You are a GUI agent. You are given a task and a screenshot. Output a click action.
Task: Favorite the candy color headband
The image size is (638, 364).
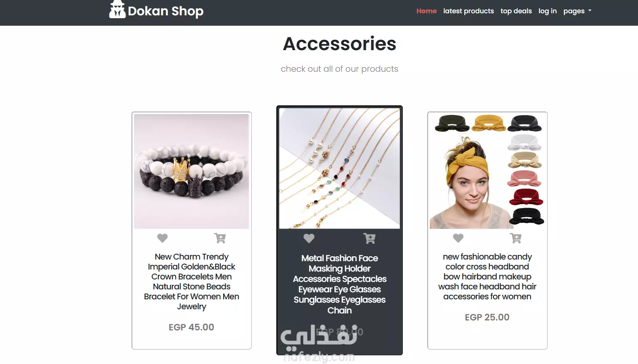(x=458, y=238)
